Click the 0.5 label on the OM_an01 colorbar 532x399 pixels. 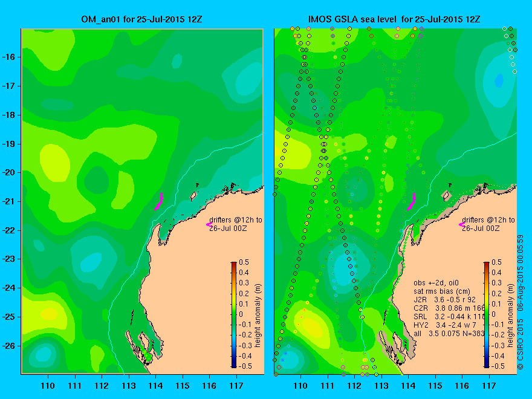coord(244,262)
